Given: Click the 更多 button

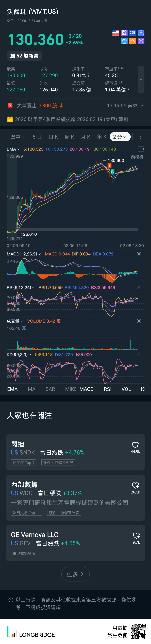Looking at the screenshot, I should pyautogui.click(x=75, y=574).
